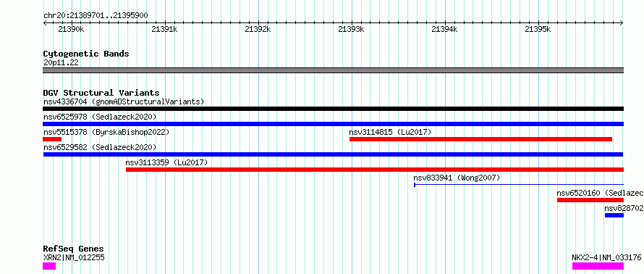Click the nsv6525978 (Sedlazeck2020) label
The image size is (644, 274).
tap(100, 117)
